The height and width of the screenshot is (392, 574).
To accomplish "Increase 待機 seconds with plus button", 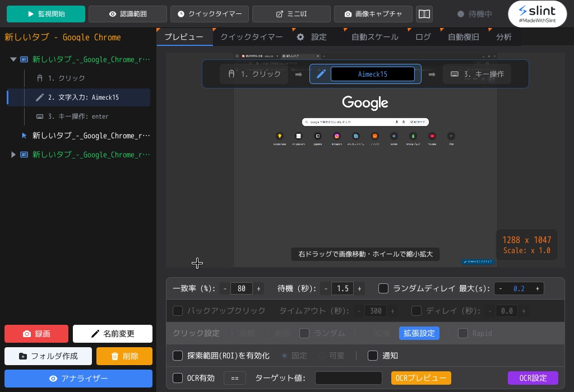I will click(x=359, y=288).
